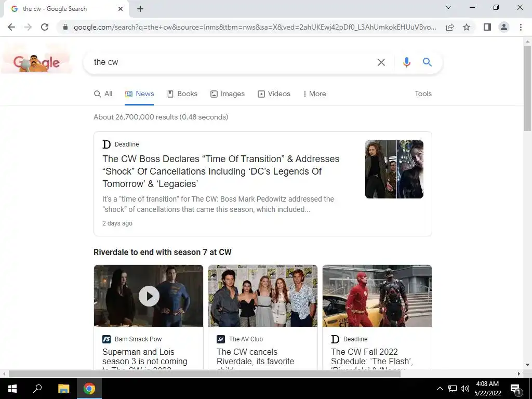Open the Chrome profile avatar
The image size is (532, 399).
tap(504, 27)
